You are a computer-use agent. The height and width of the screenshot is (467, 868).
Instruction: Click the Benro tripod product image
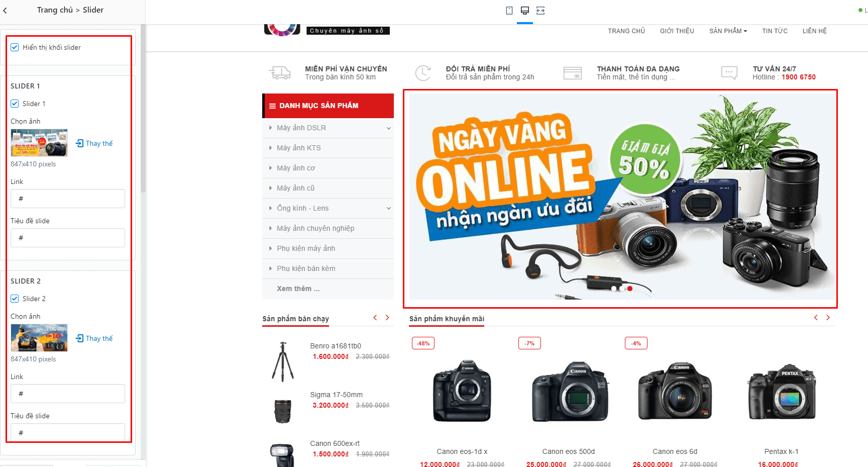tap(283, 362)
